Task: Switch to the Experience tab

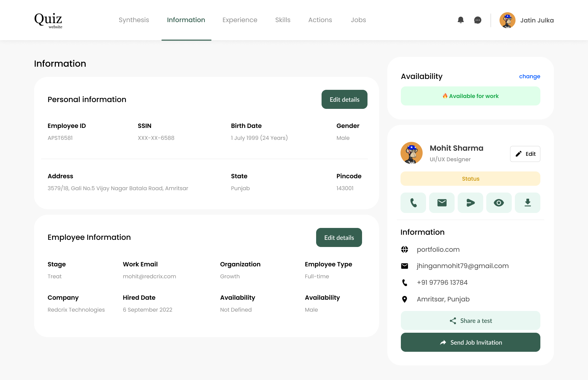Action: coord(240,20)
